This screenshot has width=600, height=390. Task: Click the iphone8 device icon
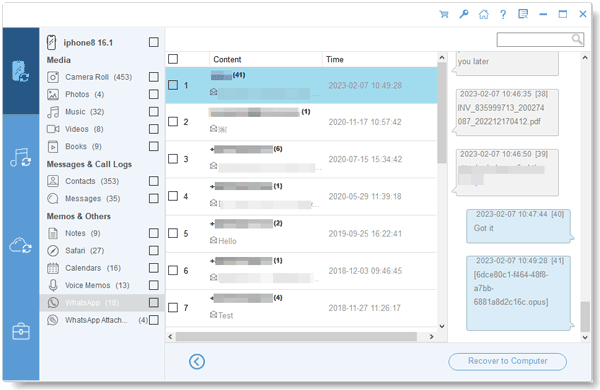point(51,42)
